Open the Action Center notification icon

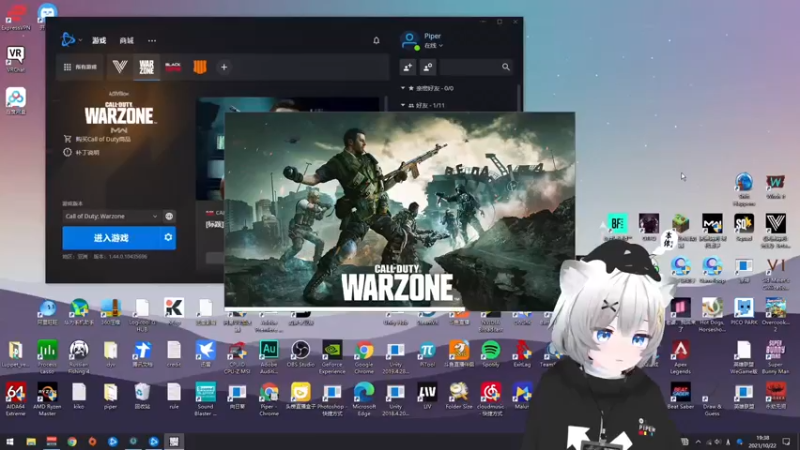786,442
